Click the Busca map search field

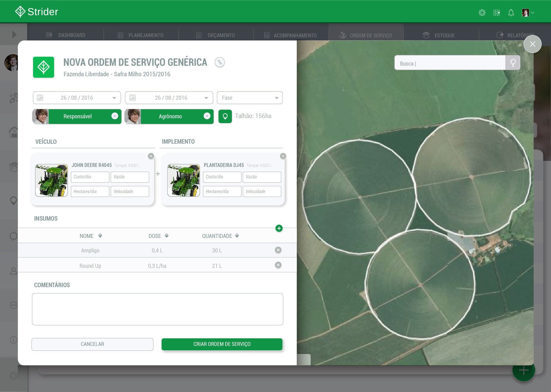click(450, 63)
